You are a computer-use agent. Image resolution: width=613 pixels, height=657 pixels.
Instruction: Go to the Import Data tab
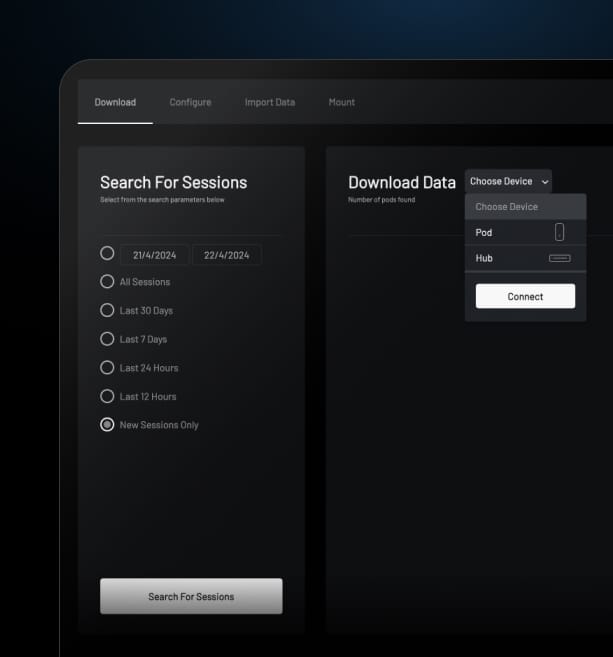pos(270,102)
